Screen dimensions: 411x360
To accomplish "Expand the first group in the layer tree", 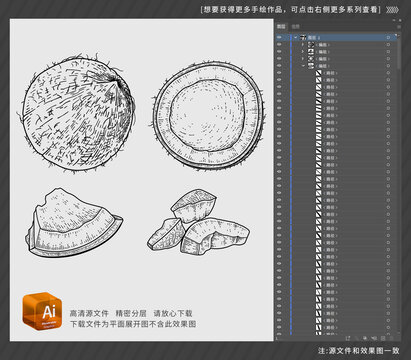I will coord(303,45).
